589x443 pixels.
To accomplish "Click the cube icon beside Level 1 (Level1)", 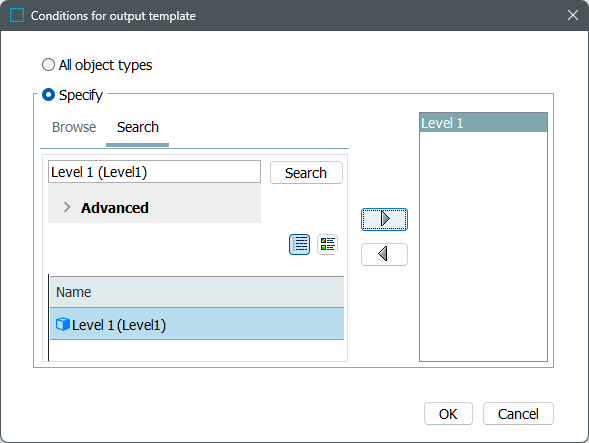I will coord(63,324).
